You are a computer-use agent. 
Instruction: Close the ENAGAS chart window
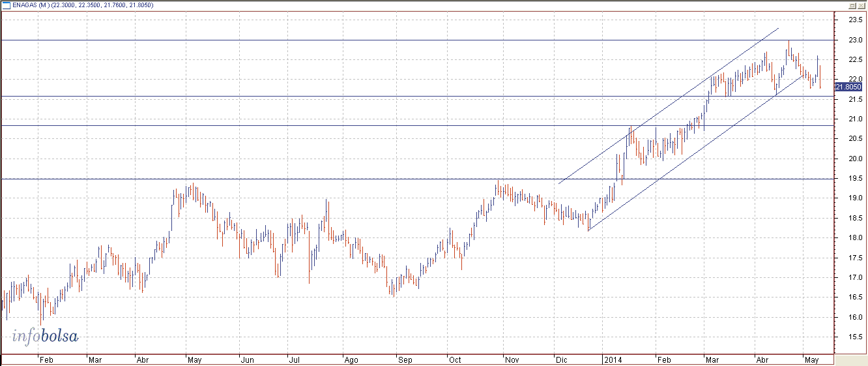pyautogui.click(x=861, y=5)
